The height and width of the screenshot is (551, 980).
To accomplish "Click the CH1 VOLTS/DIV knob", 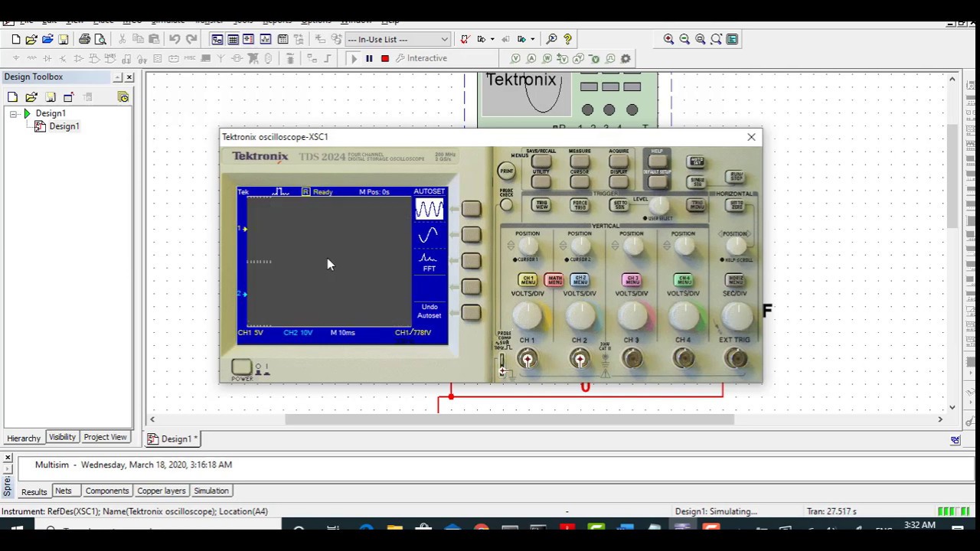I will click(528, 316).
